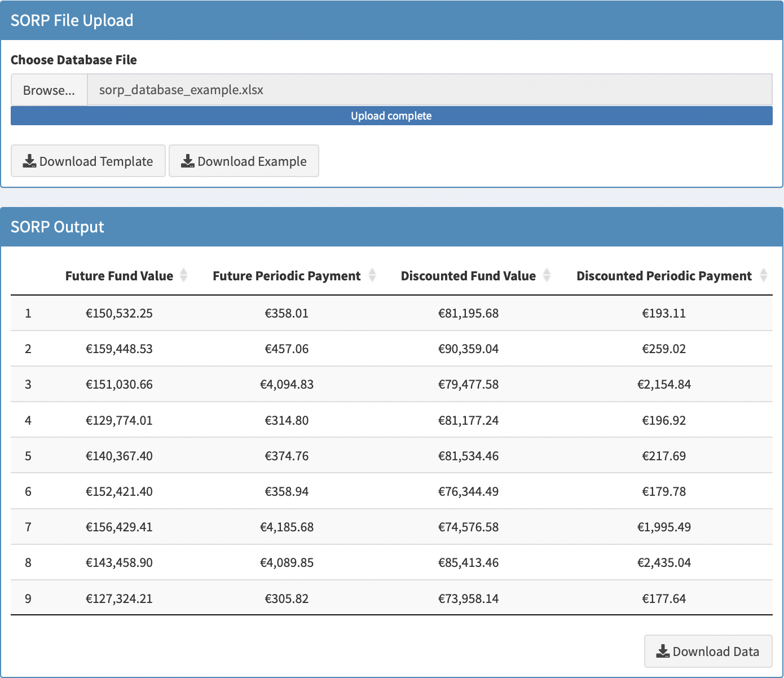Select row 1 value €150,532.25

coord(119,313)
